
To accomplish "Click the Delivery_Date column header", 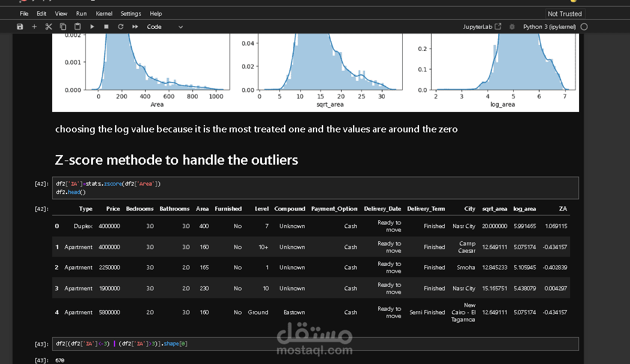I will click(382, 209).
